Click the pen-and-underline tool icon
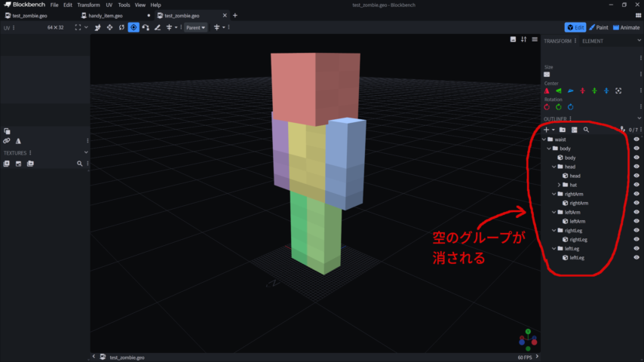This screenshot has width=644, height=362. (158, 28)
